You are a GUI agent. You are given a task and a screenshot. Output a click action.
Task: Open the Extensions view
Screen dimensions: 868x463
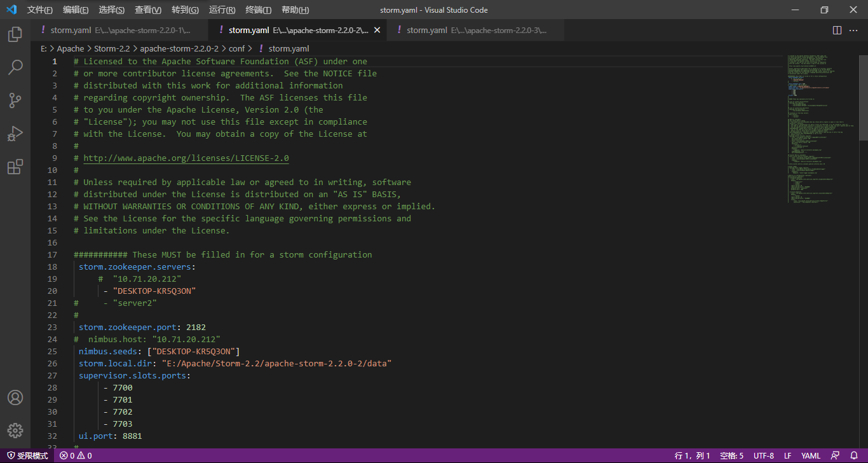15,167
